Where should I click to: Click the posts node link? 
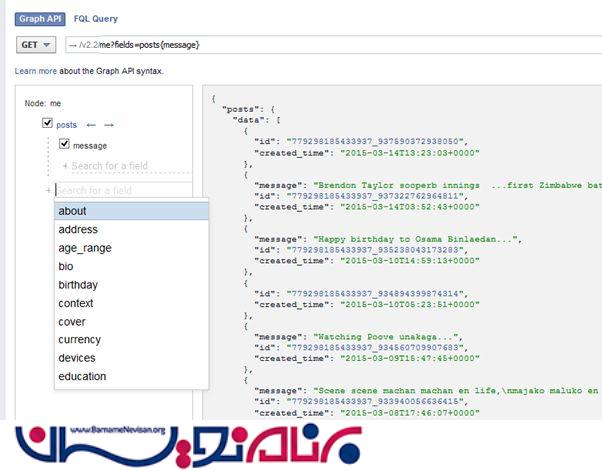click(x=66, y=124)
